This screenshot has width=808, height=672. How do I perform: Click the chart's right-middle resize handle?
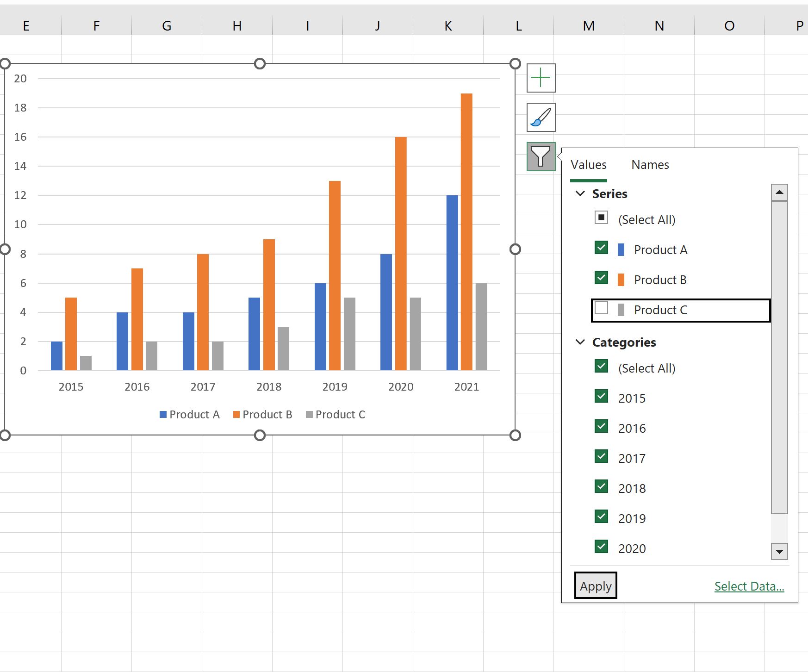pyautogui.click(x=515, y=249)
